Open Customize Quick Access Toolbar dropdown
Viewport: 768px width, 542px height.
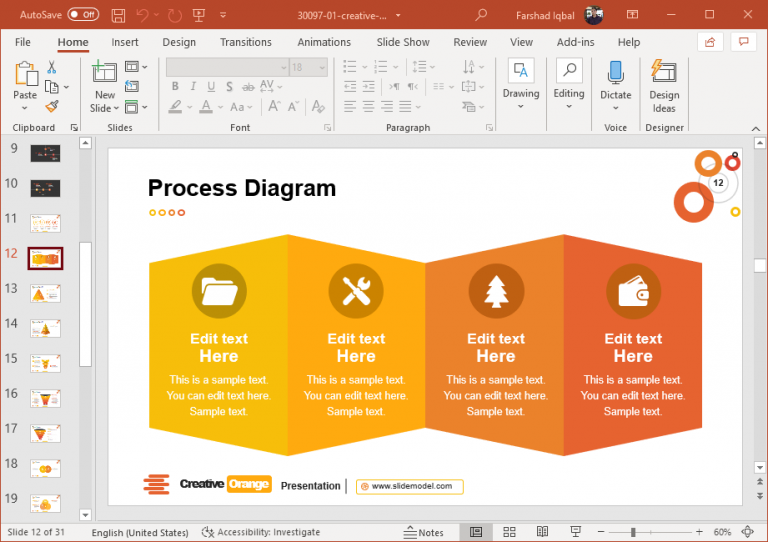(x=223, y=15)
